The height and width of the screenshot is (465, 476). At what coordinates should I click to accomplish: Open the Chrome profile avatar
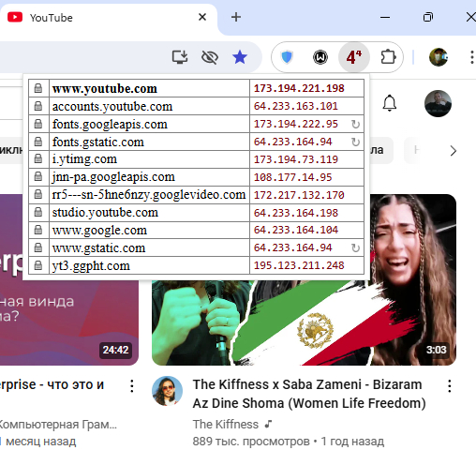coord(439,57)
